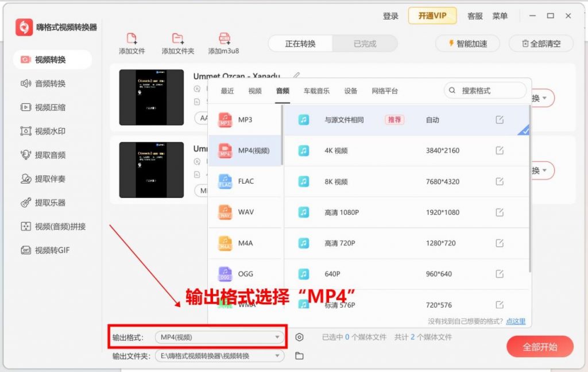Open the 转换 button dropdown arrow
Viewport: 588px width, 372px height.
544,98
